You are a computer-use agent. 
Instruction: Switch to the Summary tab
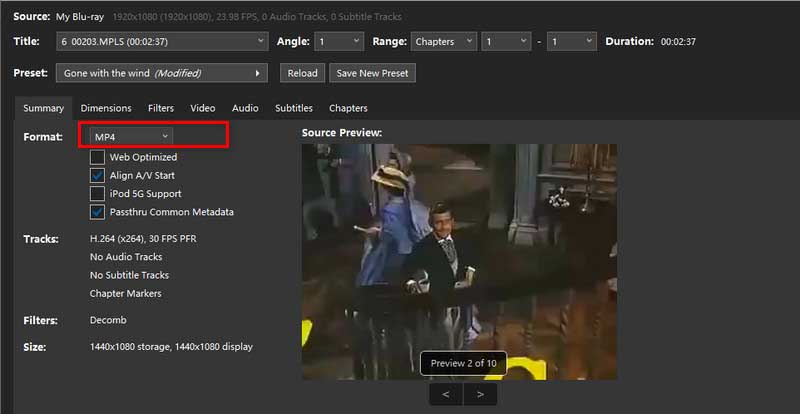pyautogui.click(x=43, y=108)
